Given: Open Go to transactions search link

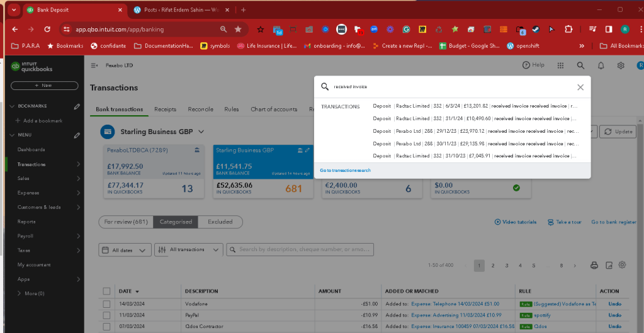Looking at the screenshot, I should click(x=345, y=171).
